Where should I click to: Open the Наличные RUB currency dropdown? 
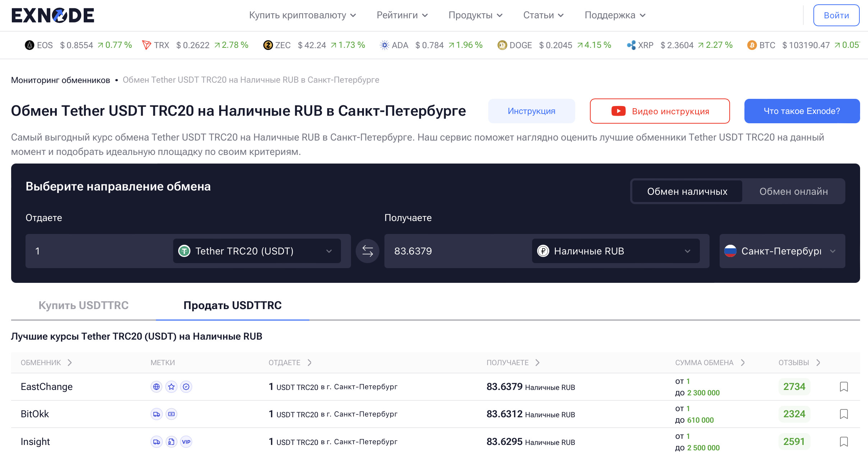(x=615, y=251)
